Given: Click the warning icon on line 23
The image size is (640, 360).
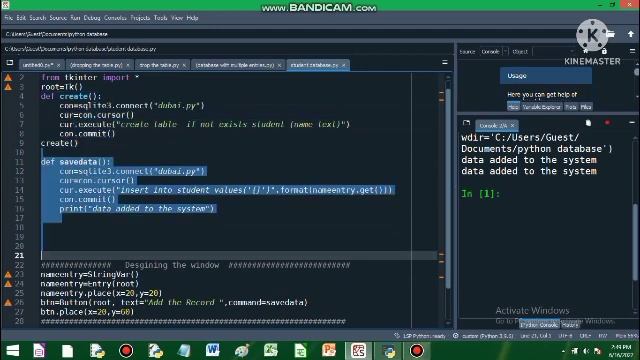Looking at the screenshot, I should click(x=8, y=274).
